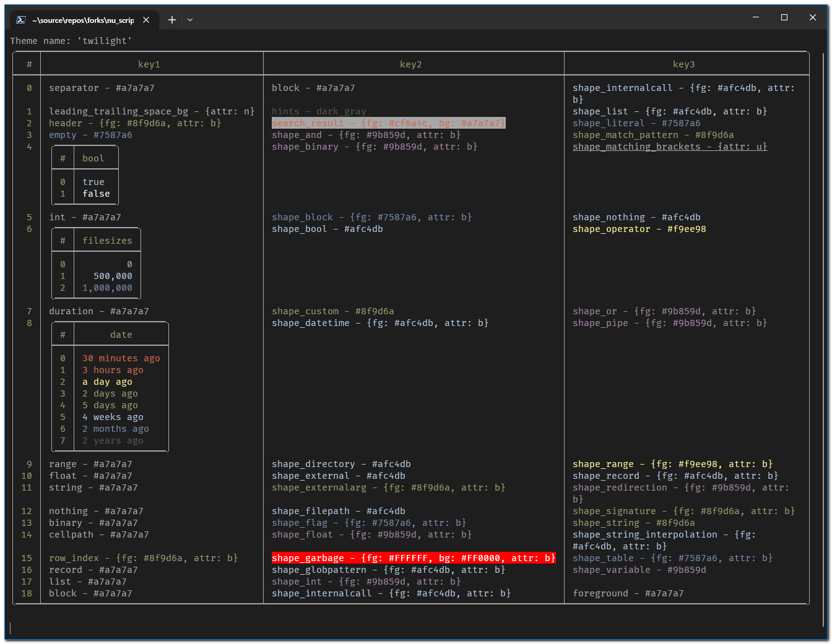This screenshot has height=644, width=832.
Task: Close the nu_scripts terminal tab
Action: pos(146,20)
